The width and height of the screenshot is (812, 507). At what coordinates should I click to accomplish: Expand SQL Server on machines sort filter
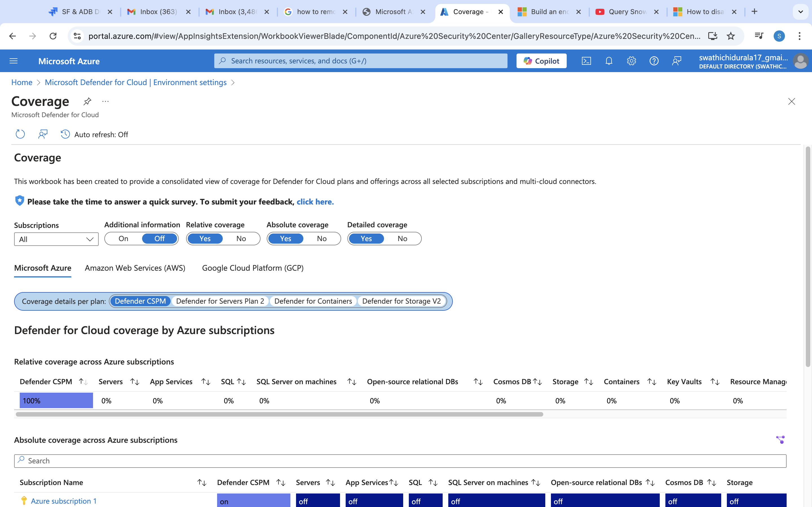(x=351, y=381)
